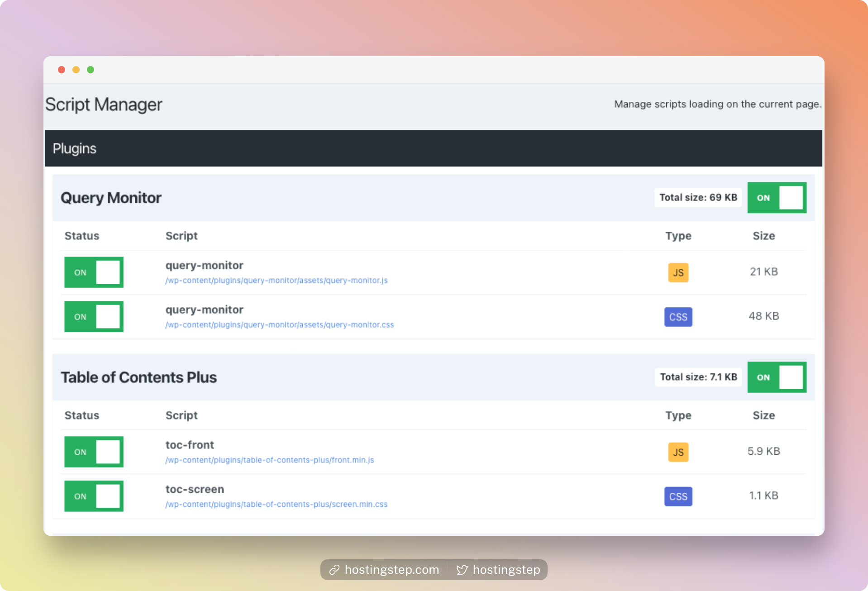Viewport: 868px width, 591px height.
Task: Click the JS badge in query-monitor row
Action: (x=678, y=272)
